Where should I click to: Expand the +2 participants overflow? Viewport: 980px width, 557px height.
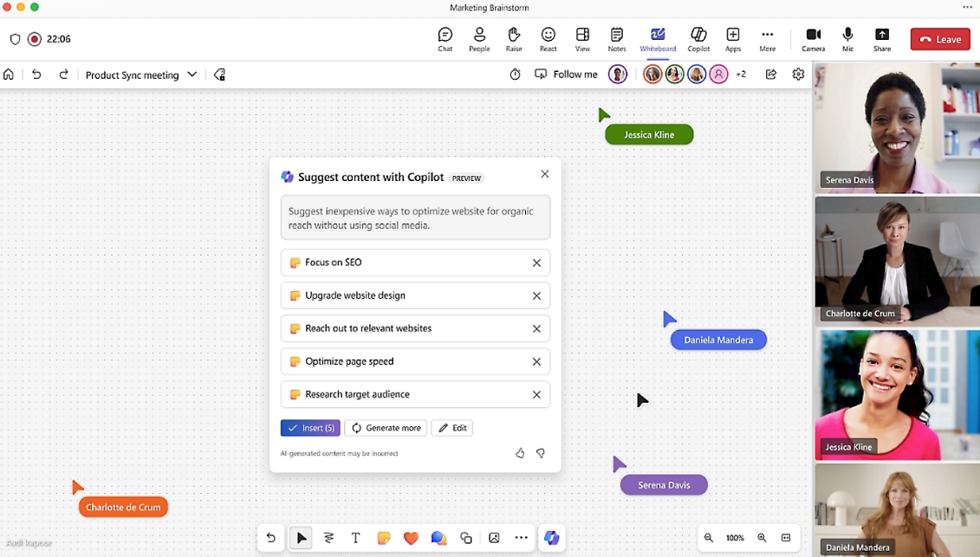pos(741,74)
